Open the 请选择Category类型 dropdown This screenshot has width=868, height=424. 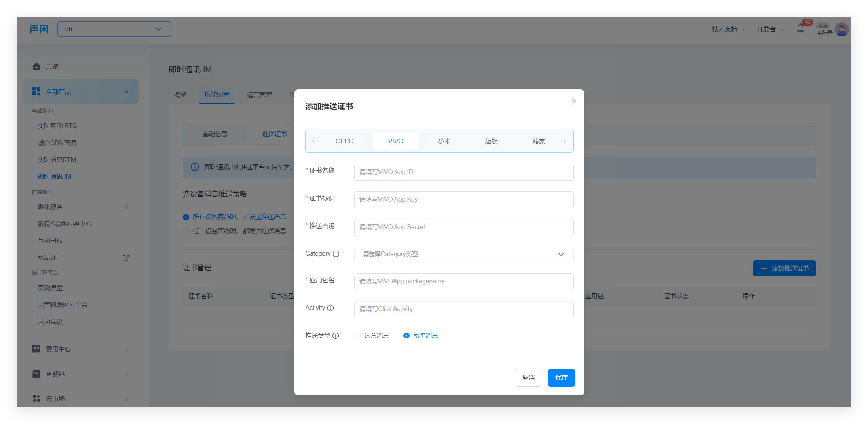click(x=463, y=254)
